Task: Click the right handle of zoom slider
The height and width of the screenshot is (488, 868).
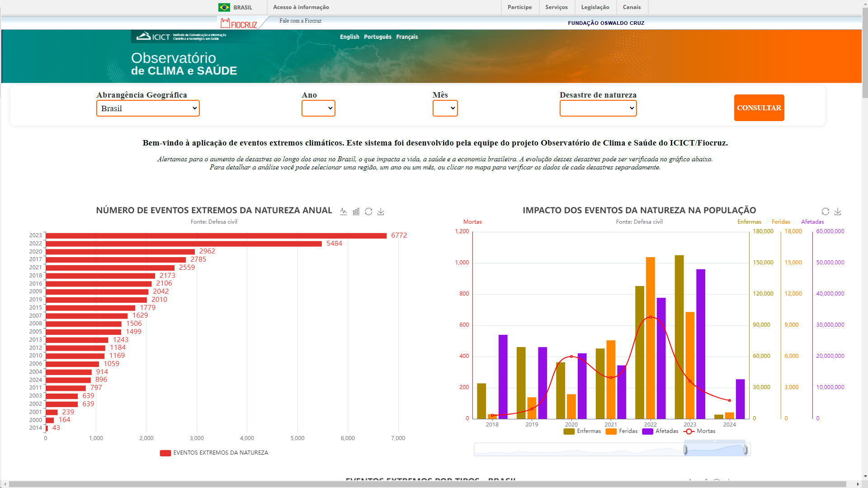Action: (745, 450)
